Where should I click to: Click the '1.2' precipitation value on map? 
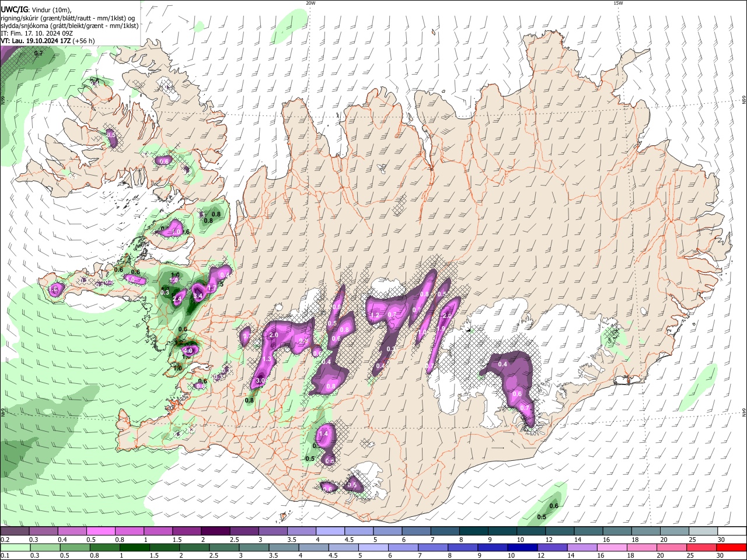[x=375, y=315]
